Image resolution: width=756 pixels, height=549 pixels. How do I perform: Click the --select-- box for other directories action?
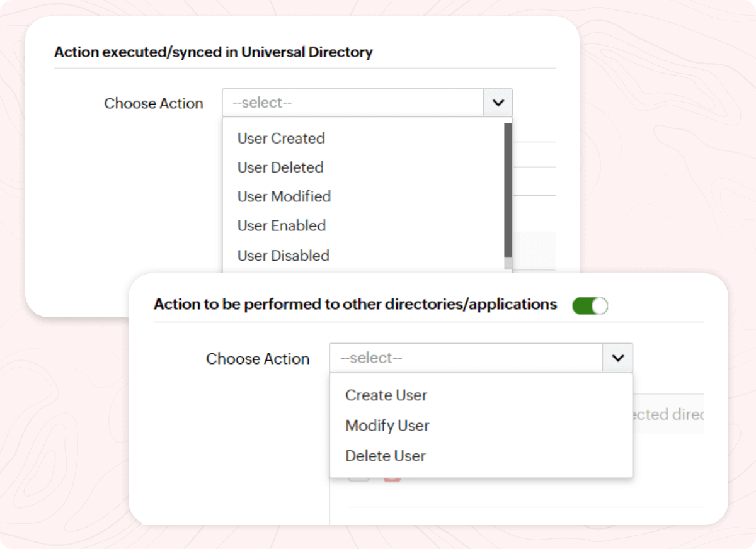(x=466, y=358)
